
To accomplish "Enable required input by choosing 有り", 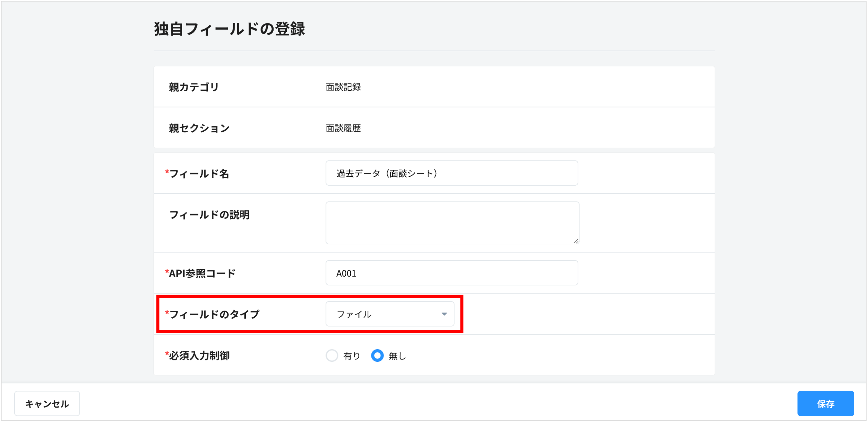I will [332, 356].
